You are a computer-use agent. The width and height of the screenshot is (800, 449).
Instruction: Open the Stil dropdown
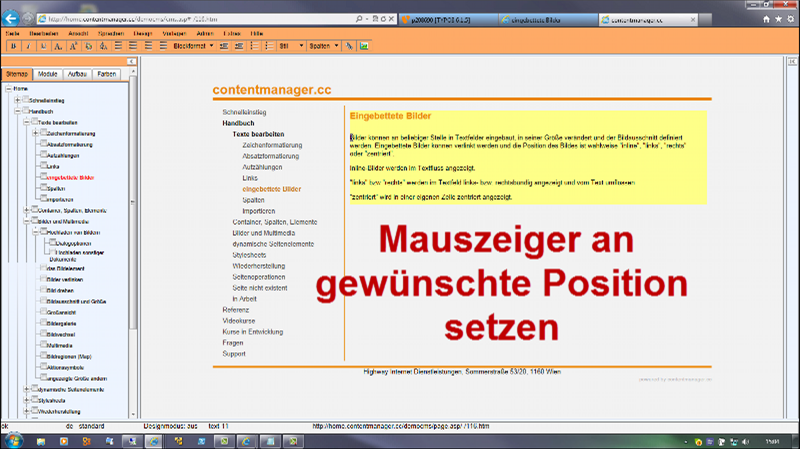[291, 46]
